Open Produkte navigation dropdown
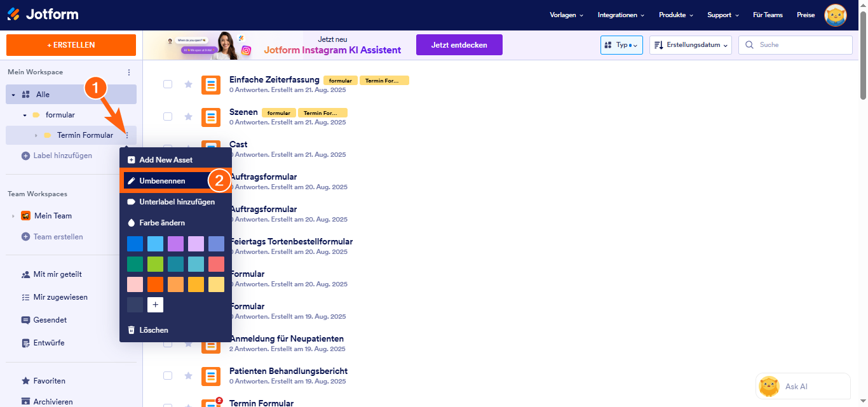868x407 pixels. click(x=676, y=15)
